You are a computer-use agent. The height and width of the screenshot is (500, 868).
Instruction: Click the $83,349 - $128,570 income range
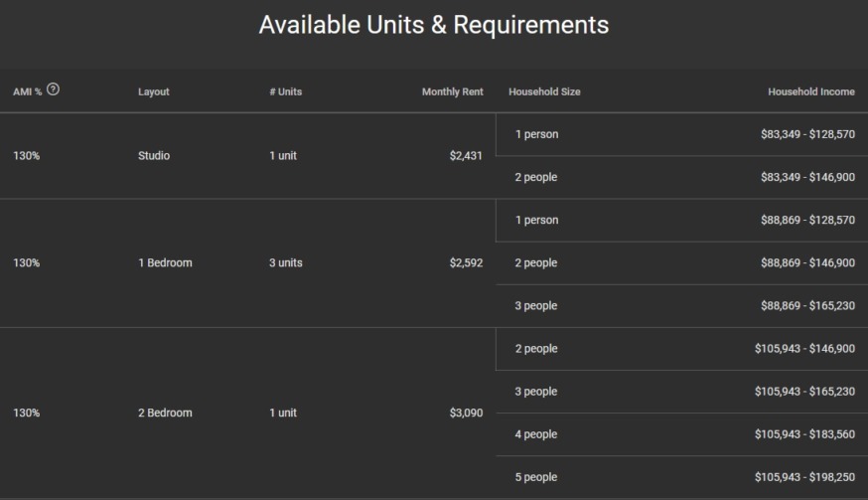tap(803, 134)
